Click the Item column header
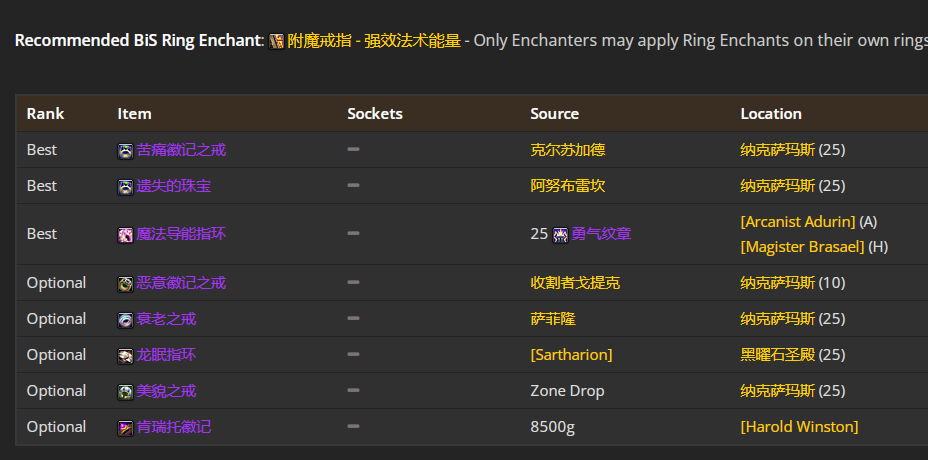 pyautogui.click(x=134, y=114)
